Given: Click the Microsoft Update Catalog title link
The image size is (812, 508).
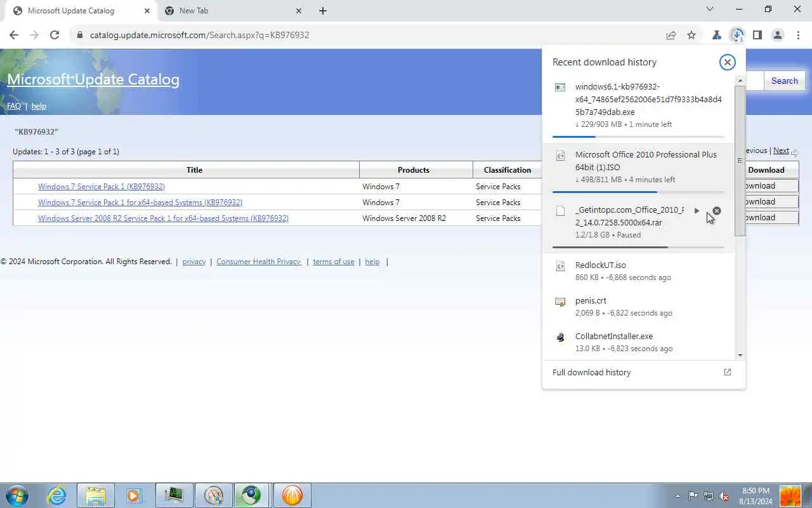Looking at the screenshot, I should (93, 79).
